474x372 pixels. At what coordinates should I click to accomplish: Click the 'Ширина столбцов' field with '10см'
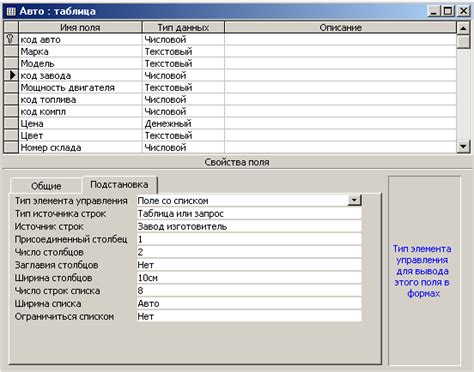(249, 278)
